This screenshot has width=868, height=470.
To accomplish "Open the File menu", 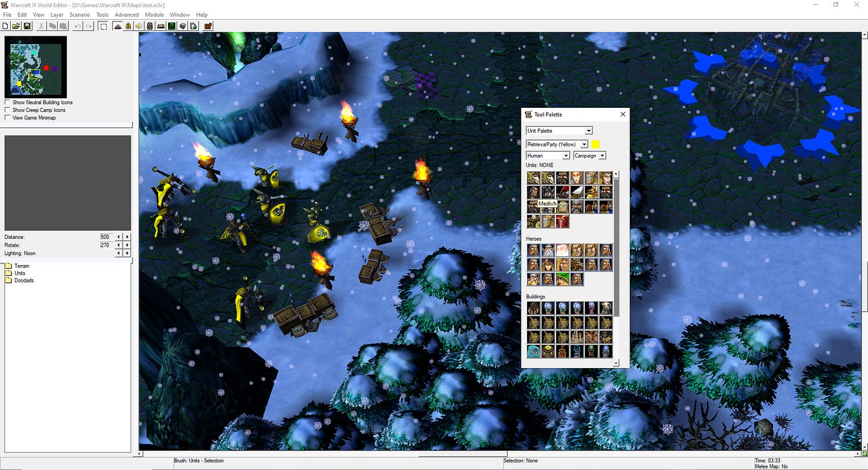I will click(7, 15).
